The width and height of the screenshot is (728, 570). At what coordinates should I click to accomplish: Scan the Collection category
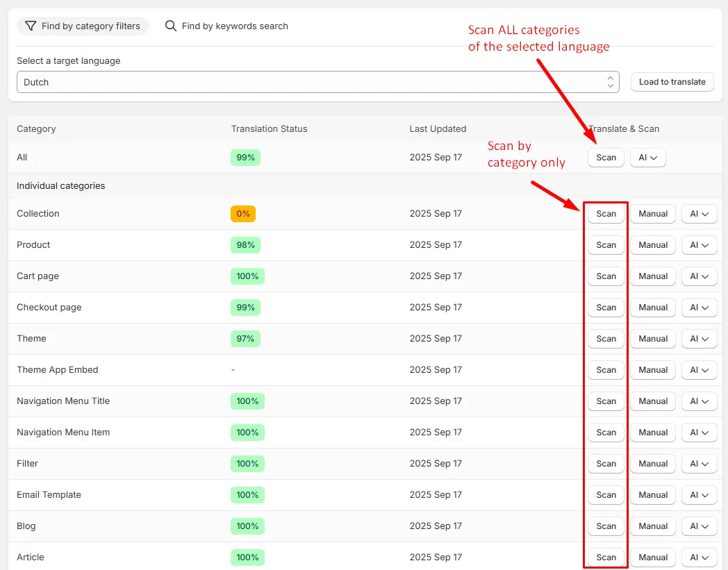point(606,214)
